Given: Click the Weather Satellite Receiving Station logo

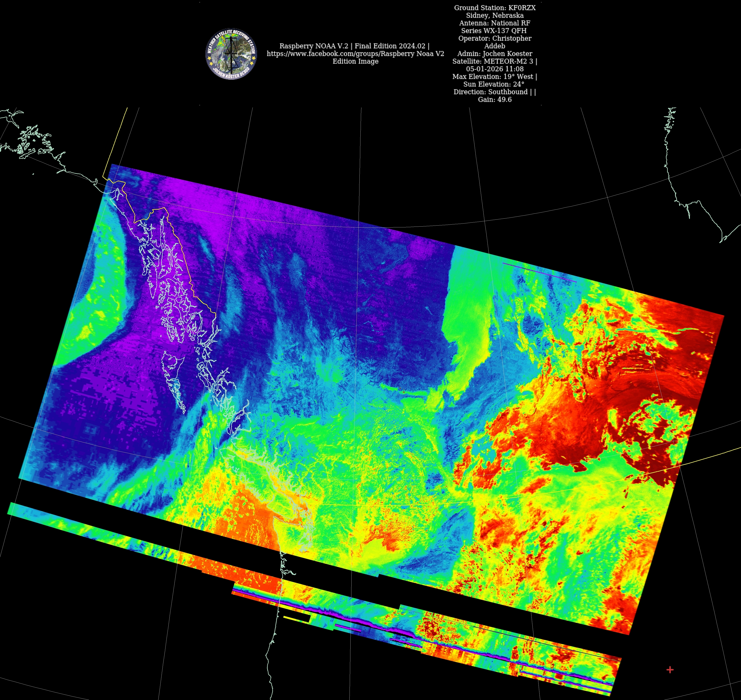Looking at the screenshot, I should pyautogui.click(x=231, y=53).
